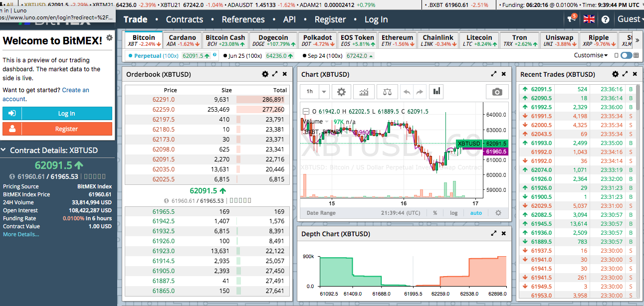Screen dimensions: 644x306
Task: Open the Contracts menu item
Action: [185, 19]
